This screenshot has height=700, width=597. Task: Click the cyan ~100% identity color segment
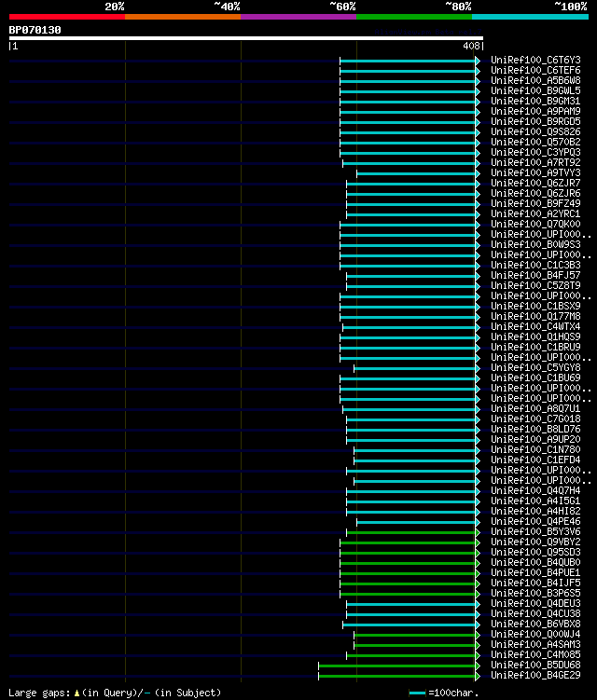point(531,17)
